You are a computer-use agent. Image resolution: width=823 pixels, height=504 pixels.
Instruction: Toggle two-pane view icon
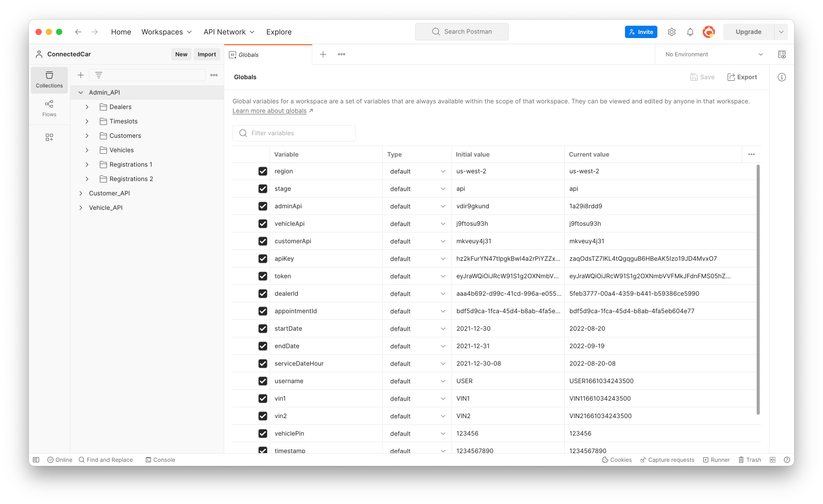[x=773, y=460]
